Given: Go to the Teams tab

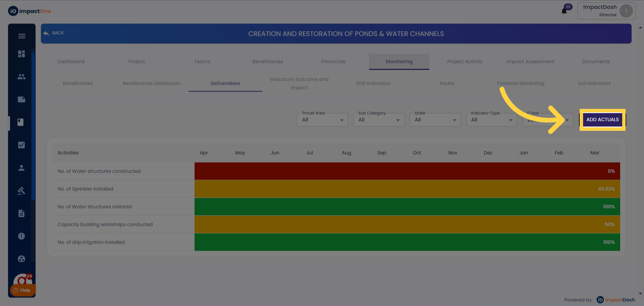Looking at the screenshot, I should click(202, 62).
